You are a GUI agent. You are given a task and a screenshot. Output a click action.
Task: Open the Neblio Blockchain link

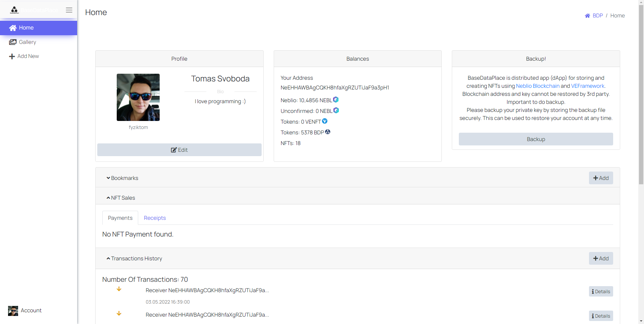537,86
